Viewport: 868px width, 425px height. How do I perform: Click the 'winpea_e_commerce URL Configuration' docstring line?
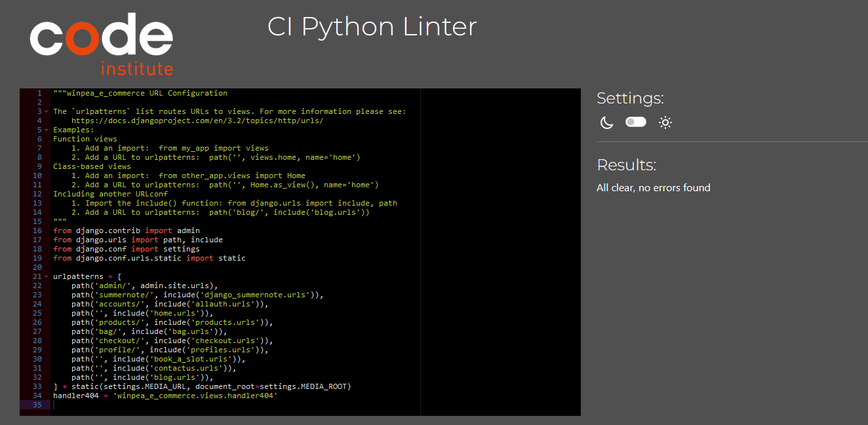click(x=140, y=93)
